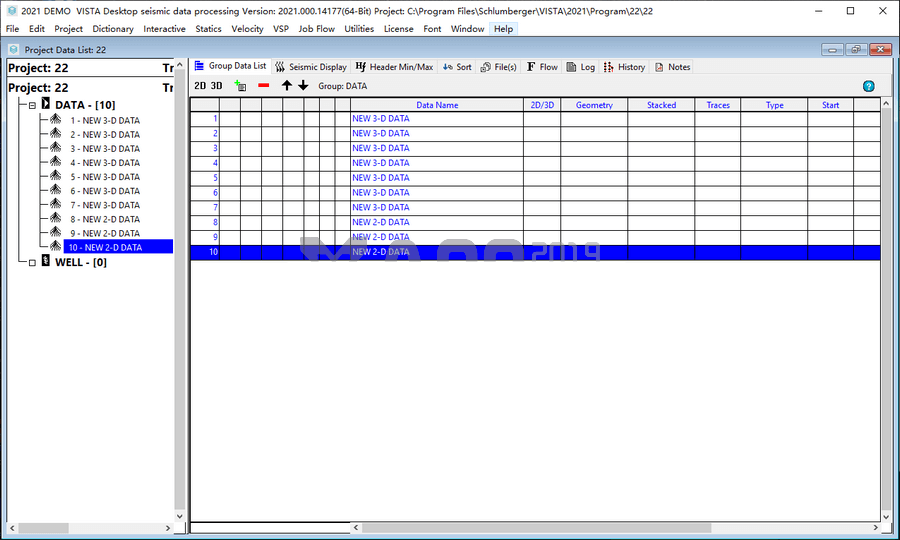
Task: Restore the Project Data List child window
Action: (856, 50)
